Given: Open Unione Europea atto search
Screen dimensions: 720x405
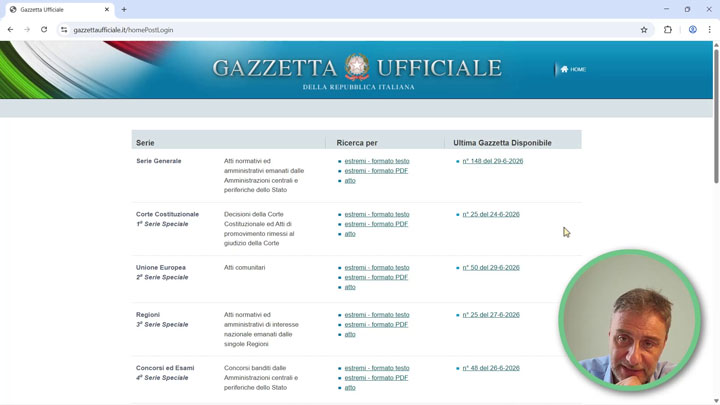Looking at the screenshot, I should coord(350,287).
